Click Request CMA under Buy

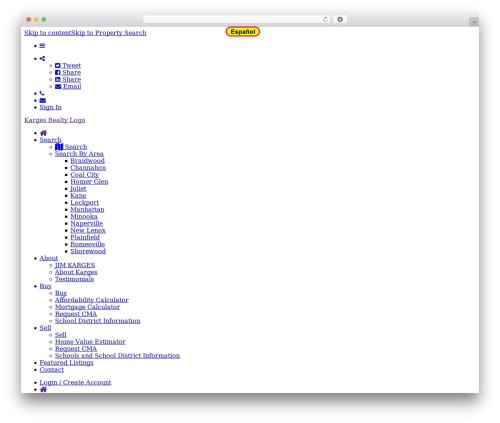point(76,314)
